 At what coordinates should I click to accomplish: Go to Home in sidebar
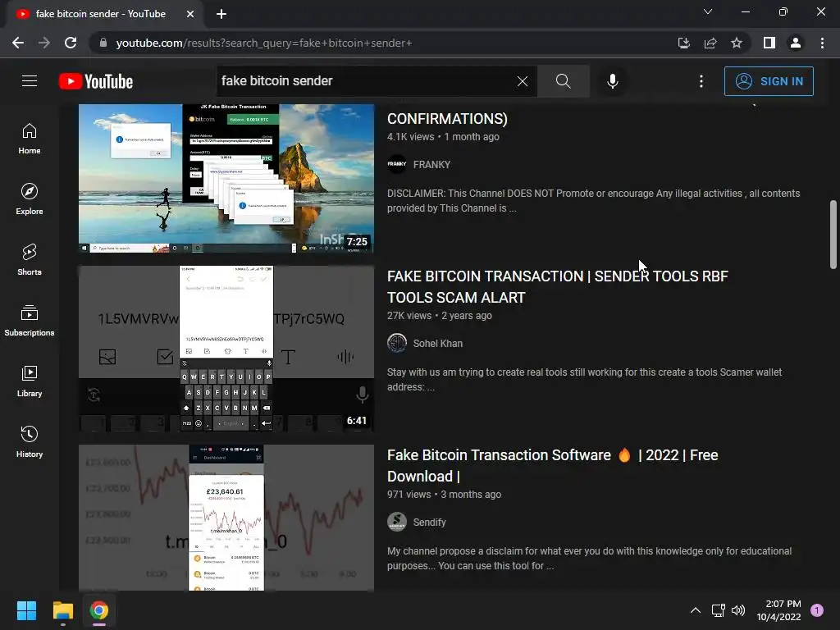[x=30, y=139]
